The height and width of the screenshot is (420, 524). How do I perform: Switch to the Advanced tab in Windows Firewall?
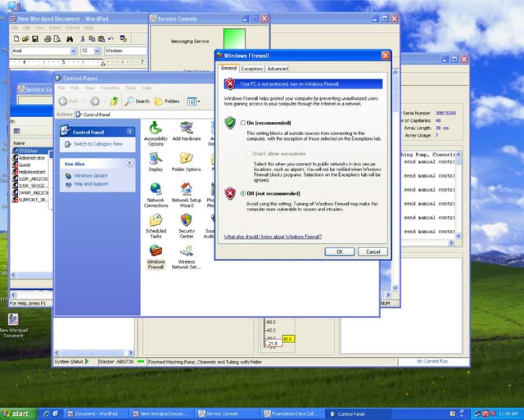coord(278,69)
